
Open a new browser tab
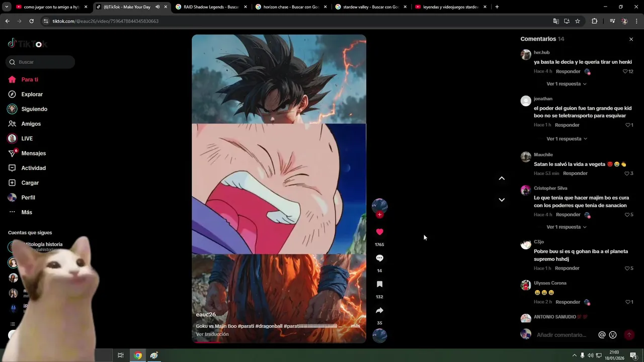pos(497,7)
